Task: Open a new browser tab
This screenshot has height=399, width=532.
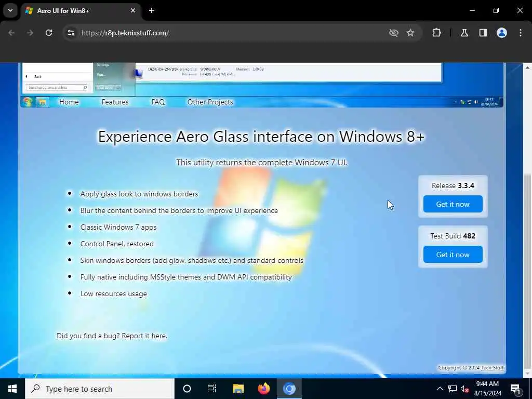Action: (152, 10)
